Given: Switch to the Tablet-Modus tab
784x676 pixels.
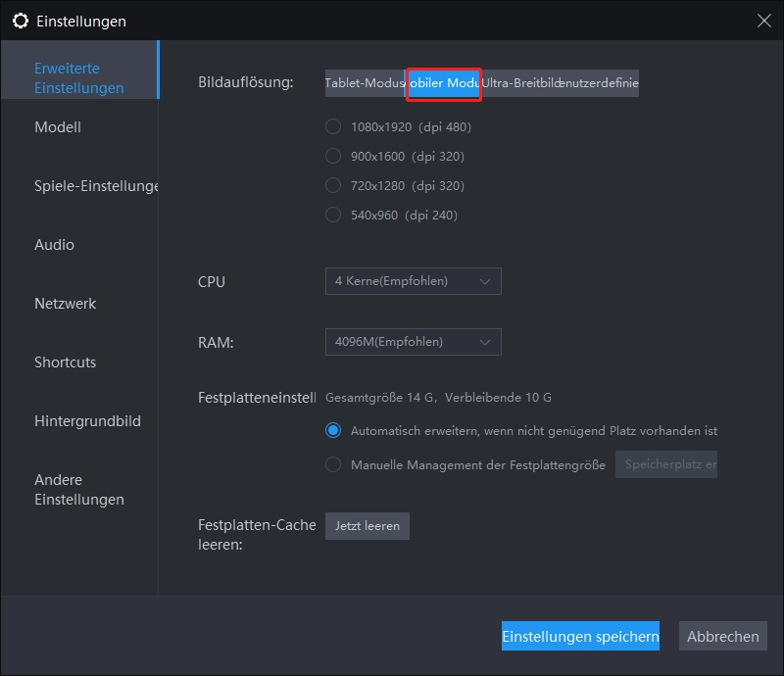Looking at the screenshot, I should (x=366, y=83).
